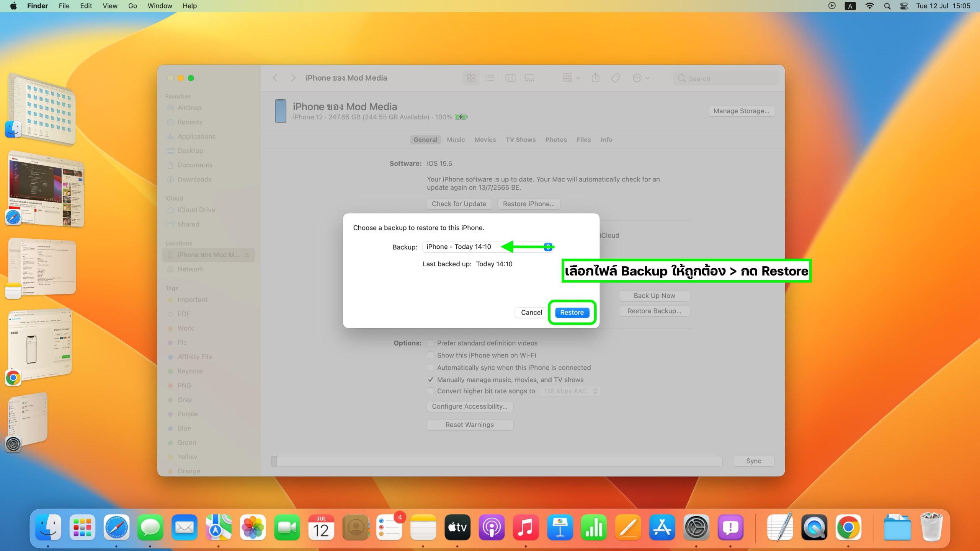Click the eject icon next to iPhone

247,255
